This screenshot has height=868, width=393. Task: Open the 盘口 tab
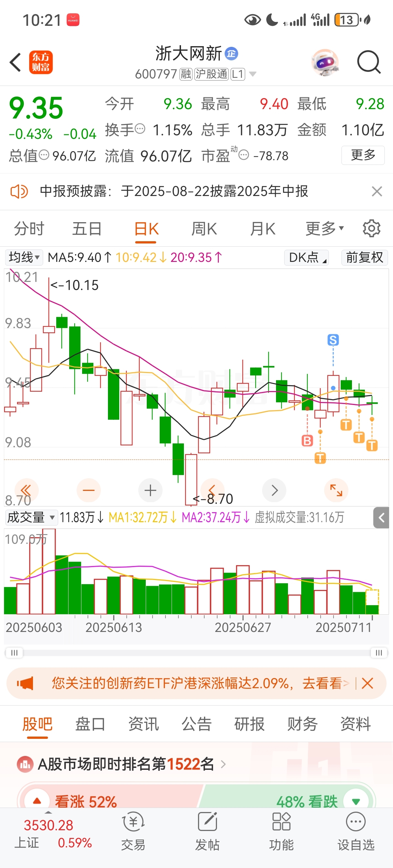click(90, 724)
